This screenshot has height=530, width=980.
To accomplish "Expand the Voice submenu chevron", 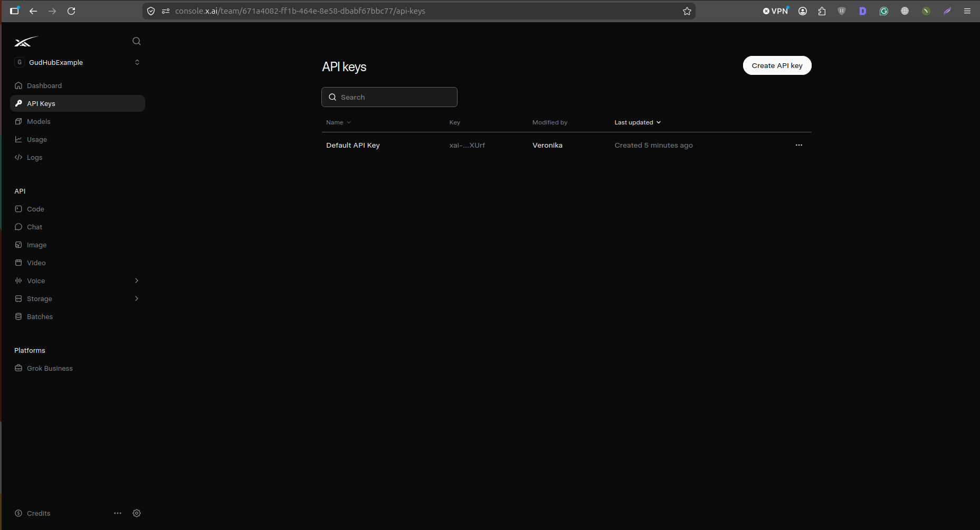I will pyautogui.click(x=137, y=281).
